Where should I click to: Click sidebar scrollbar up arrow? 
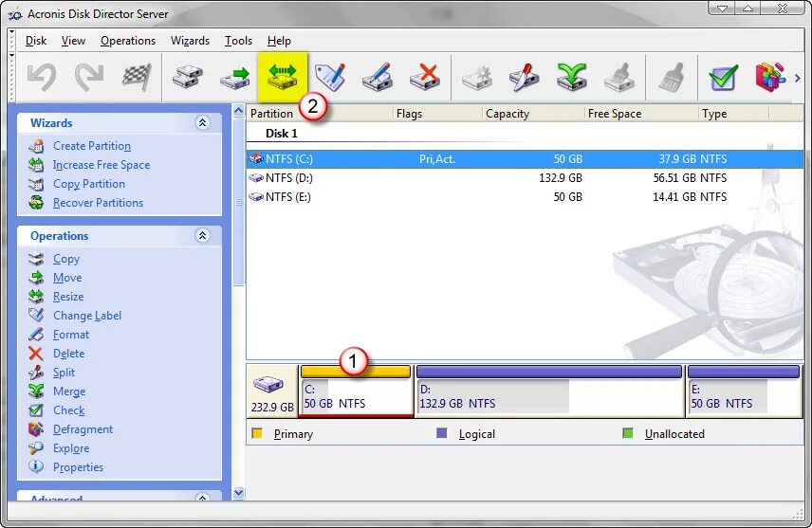coord(238,111)
